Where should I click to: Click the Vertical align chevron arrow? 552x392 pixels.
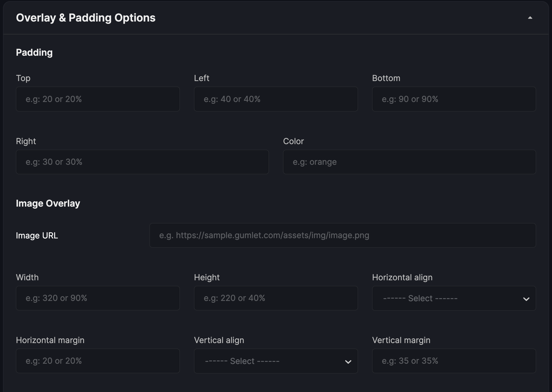[348, 362]
